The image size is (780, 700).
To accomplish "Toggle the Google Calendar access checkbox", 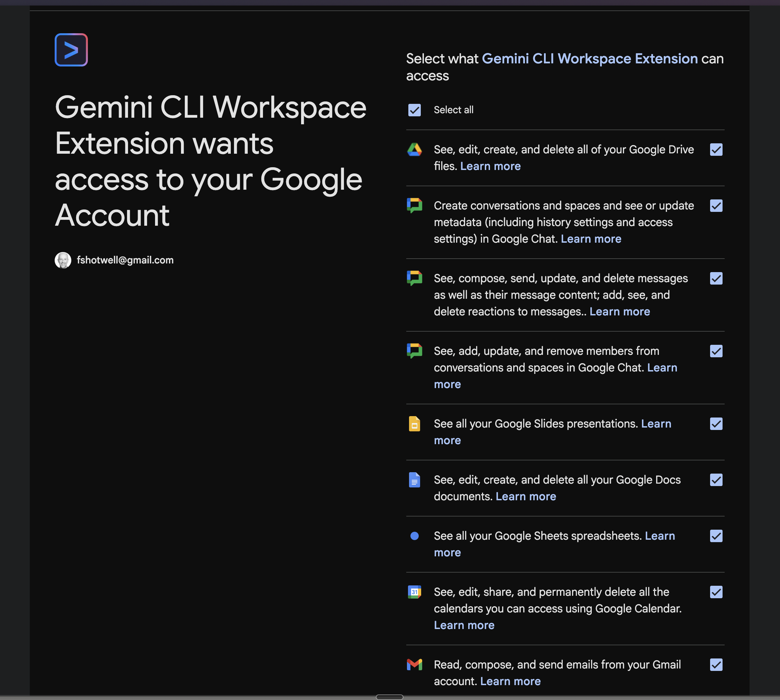I will [x=716, y=592].
